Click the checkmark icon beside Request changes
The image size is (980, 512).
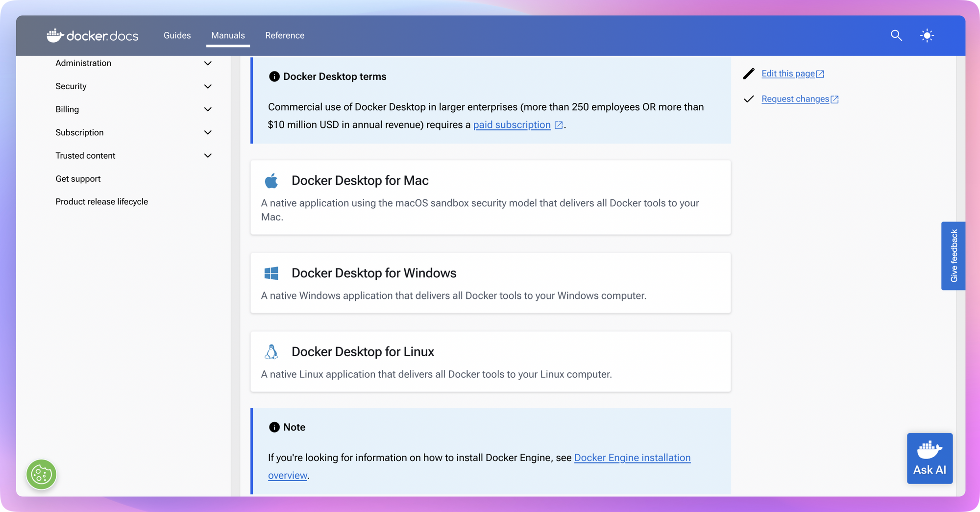click(x=749, y=99)
